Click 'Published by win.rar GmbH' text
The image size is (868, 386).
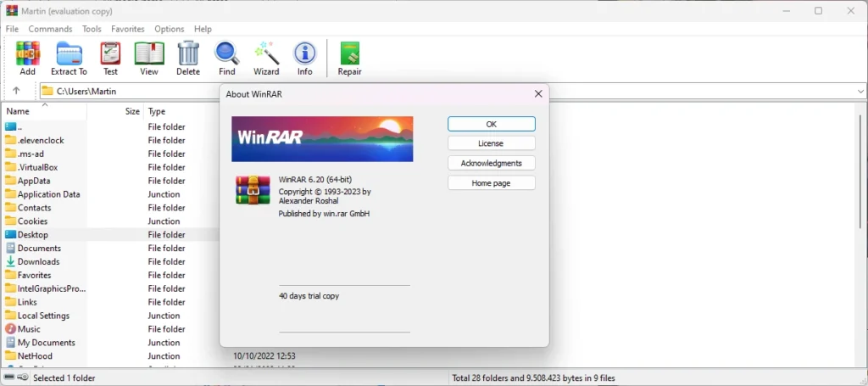pyautogui.click(x=324, y=213)
